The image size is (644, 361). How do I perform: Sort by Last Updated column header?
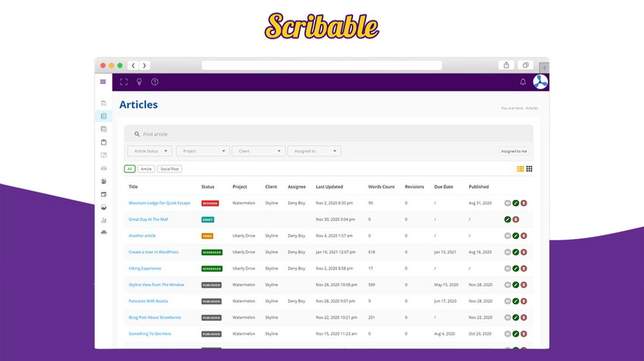330,187
